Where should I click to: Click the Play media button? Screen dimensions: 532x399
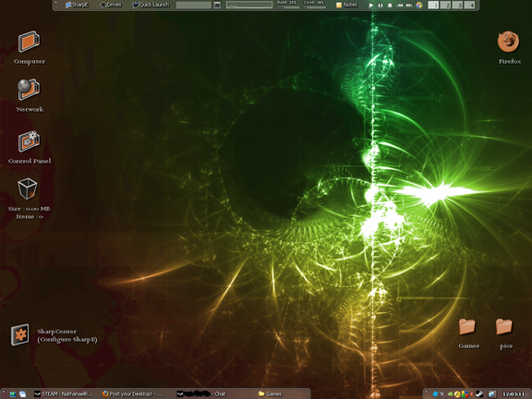click(371, 6)
